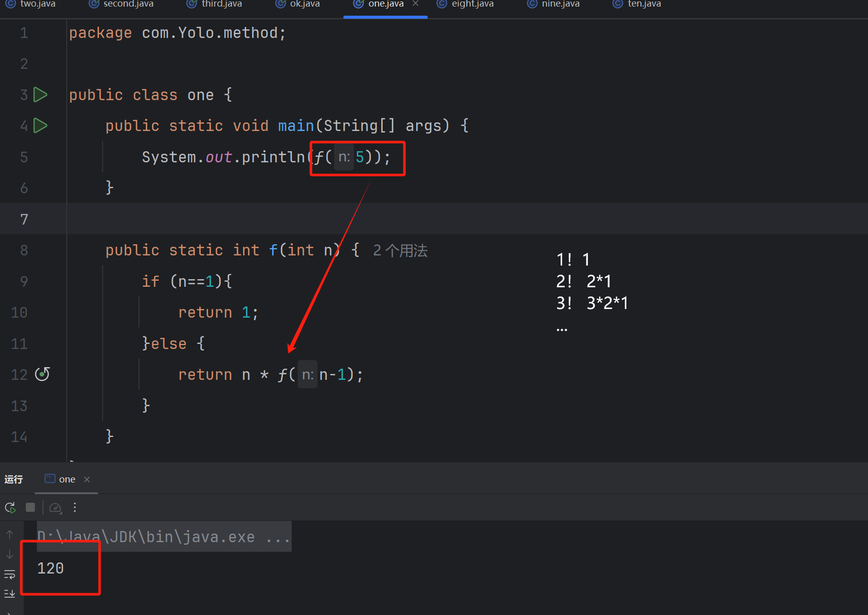Close the one run tab
Image resolution: width=868 pixels, height=615 pixels.
tap(87, 479)
